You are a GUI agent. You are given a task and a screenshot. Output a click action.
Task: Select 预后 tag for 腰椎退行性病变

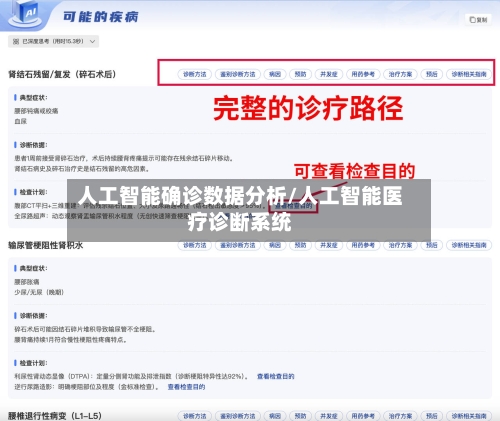[x=432, y=416]
